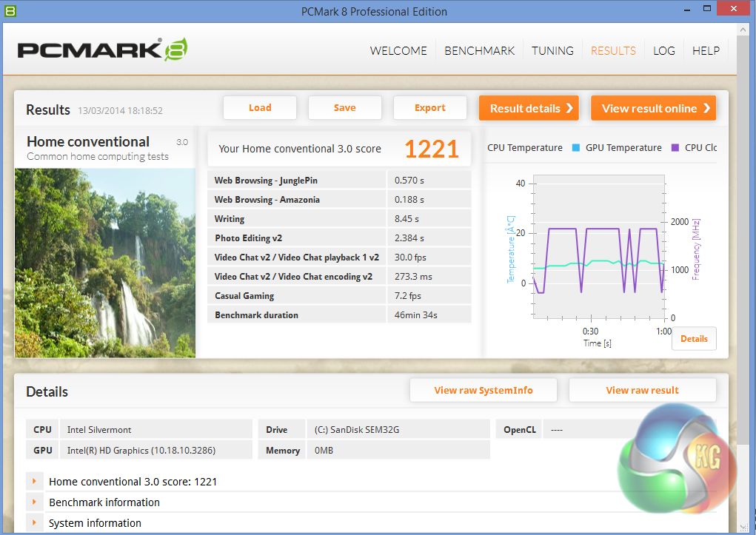Viewport: 756px width, 535px height.
Task: Click the 1221 score value
Action: pyautogui.click(x=432, y=149)
